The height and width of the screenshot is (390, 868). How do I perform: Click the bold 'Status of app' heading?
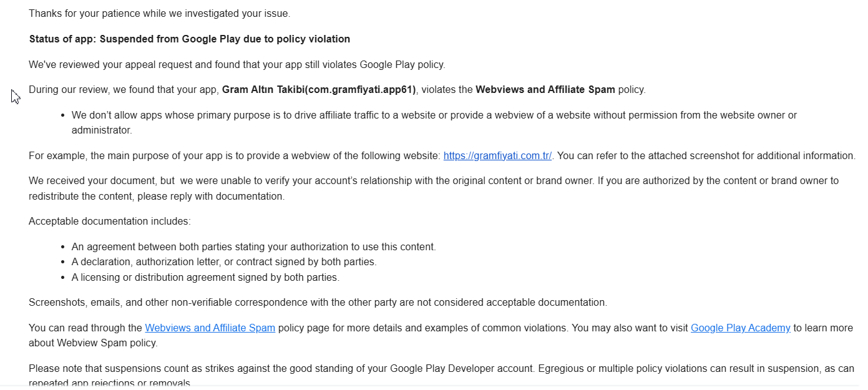tap(189, 39)
